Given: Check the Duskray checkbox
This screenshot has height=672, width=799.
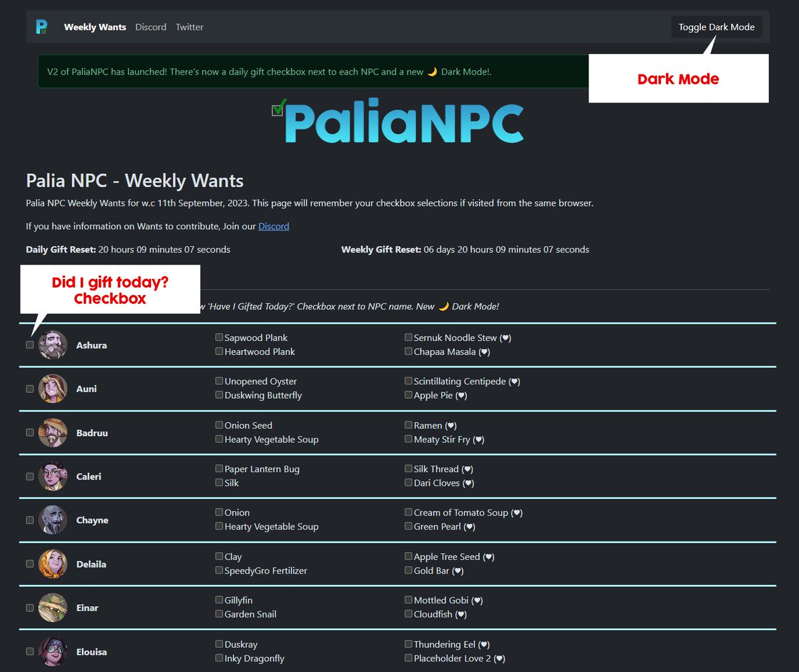Looking at the screenshot, I should (x=219, y=644).
